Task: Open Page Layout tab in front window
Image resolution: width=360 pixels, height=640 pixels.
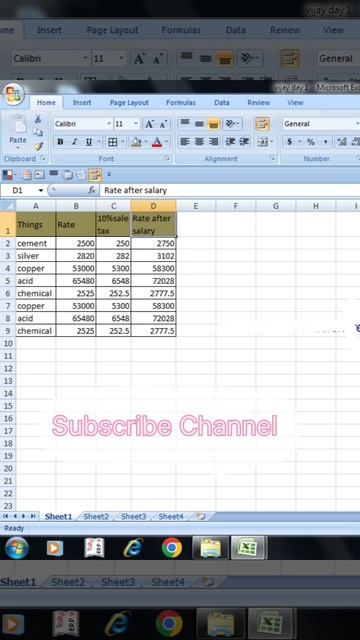Action: (129, 103)
